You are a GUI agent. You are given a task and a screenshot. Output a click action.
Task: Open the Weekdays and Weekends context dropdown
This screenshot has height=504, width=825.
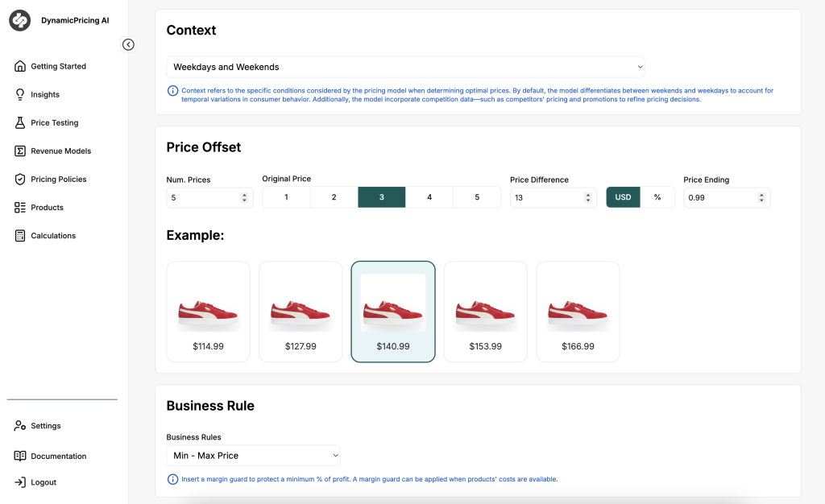click(405, 67)
